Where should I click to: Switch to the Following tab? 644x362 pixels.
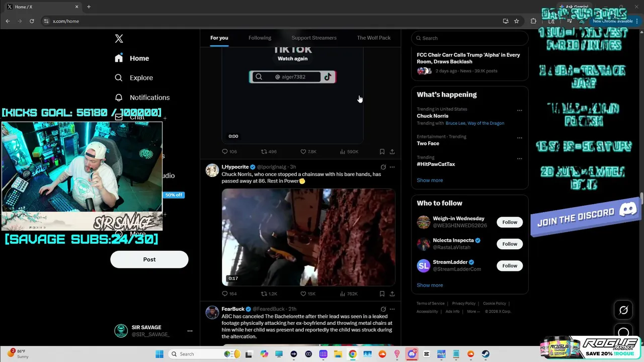[260, 38]
